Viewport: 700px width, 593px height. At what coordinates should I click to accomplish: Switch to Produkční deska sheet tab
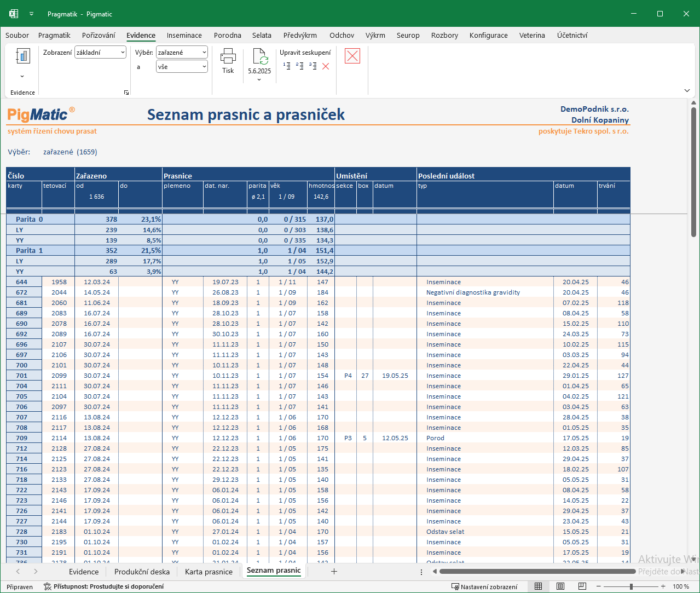point(142,571)
